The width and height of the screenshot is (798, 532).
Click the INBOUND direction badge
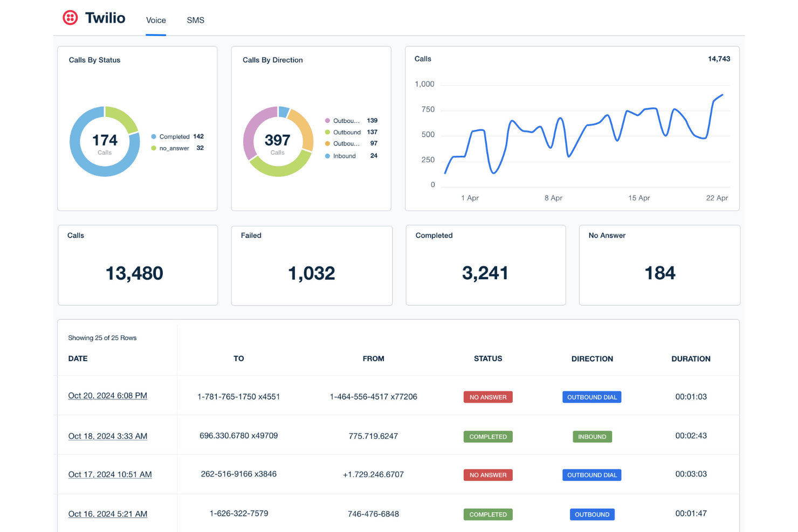pos(592,437)
